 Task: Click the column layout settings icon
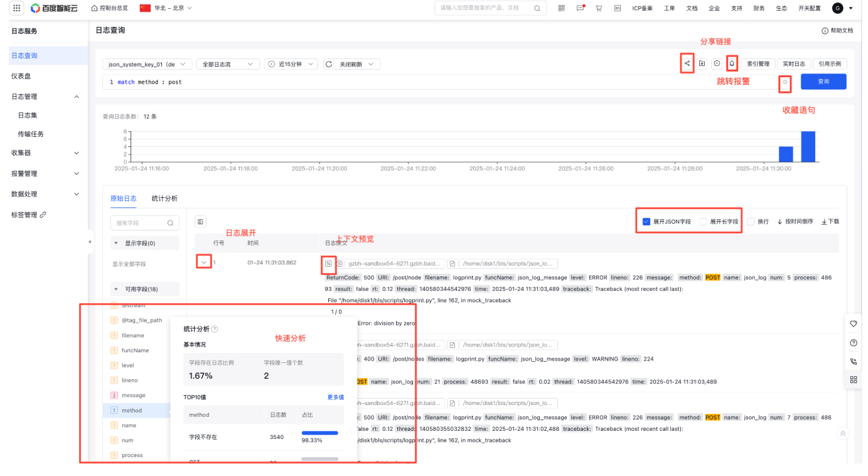(200, 221)
